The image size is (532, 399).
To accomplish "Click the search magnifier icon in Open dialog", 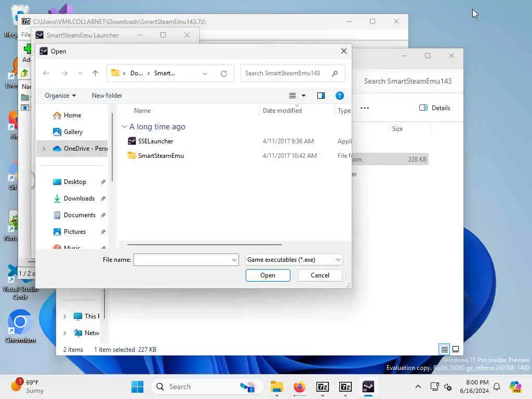I will coord(335,73).
